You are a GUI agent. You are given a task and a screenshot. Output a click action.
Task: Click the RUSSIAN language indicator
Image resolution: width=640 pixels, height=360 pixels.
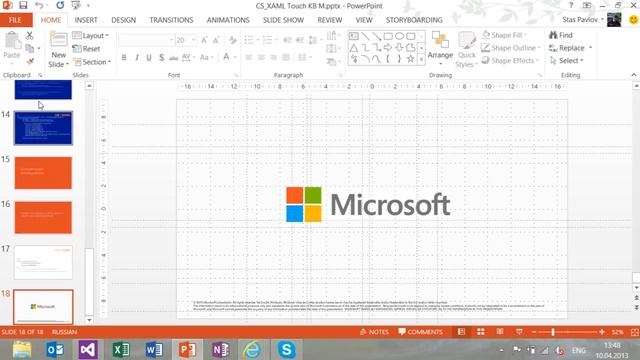(x=64, y=332)
